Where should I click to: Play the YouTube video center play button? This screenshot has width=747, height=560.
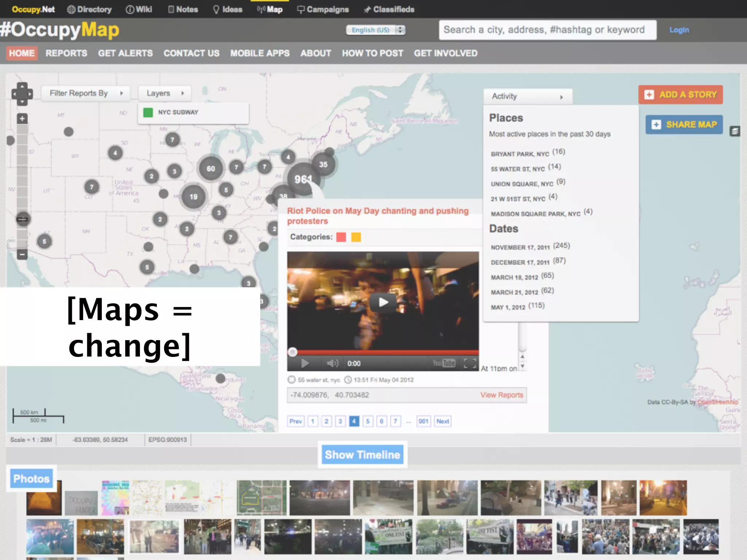point(383,302)
